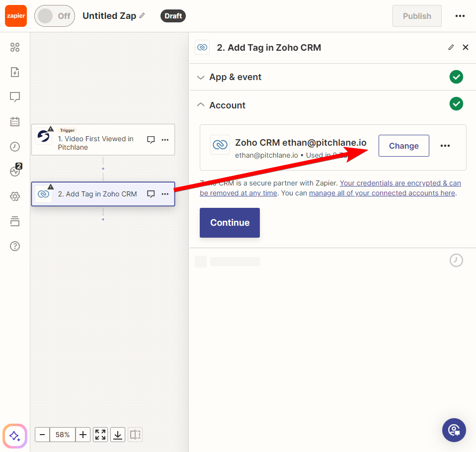Zoom out the canvas with the minus button

tap(42, 435)
